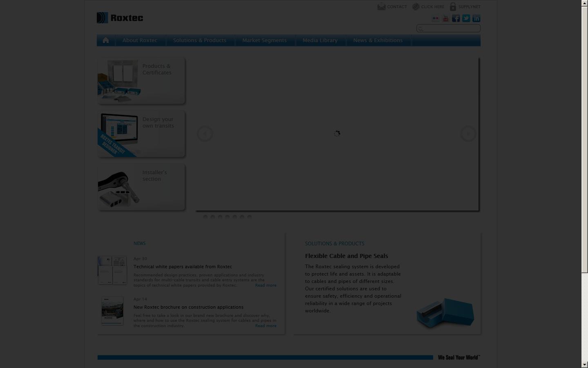The height and width of the screenshot is (368, 588).
Task: Open the News & Exhibitions menu
Action: [x=378, y=40]
